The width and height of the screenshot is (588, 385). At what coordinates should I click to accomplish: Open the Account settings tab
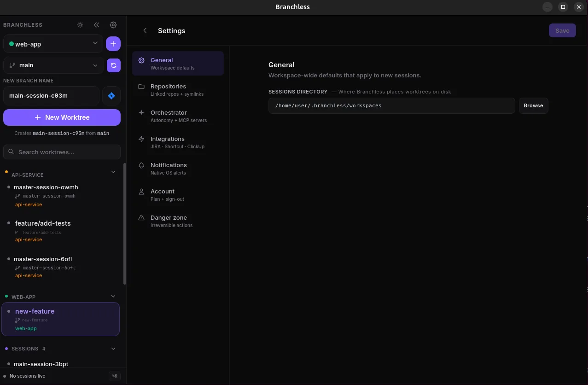(178, 195)
